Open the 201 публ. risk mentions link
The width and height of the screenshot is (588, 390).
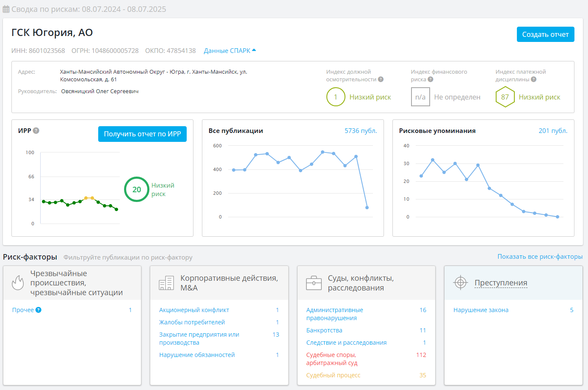tap(553, 131)
